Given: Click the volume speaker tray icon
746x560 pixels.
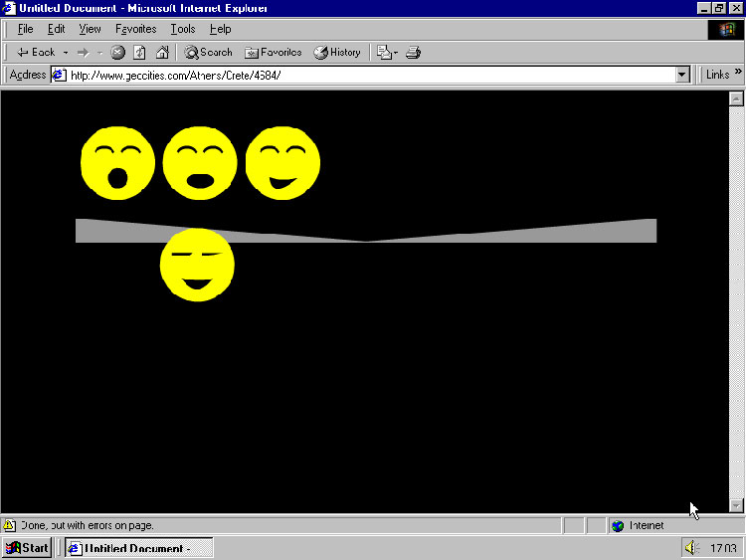Looking at the screenshot, I should pos(691,548).
